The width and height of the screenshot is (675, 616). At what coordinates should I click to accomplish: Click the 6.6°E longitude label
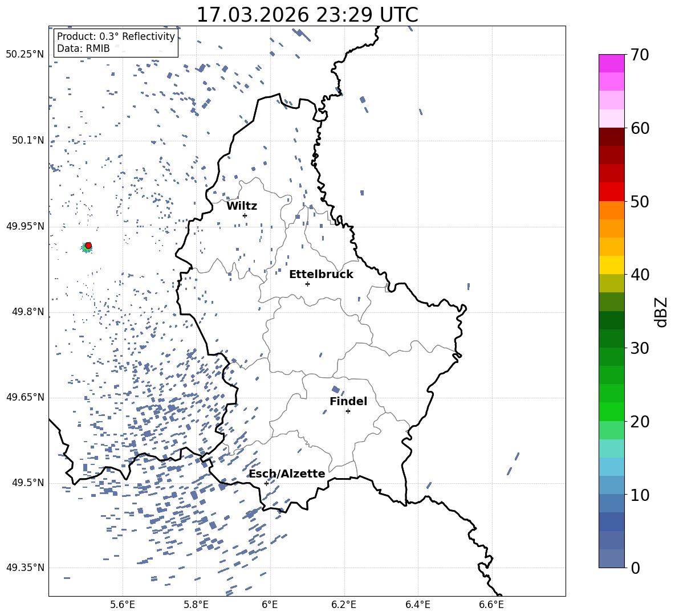click(x=491, y=605)
